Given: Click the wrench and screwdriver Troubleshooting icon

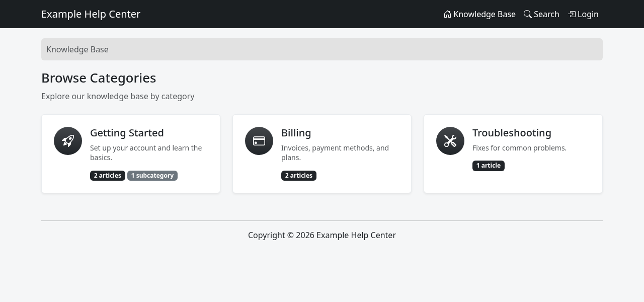Looking at the screenshot, I should pyautogui.click(x=450, y=141).
